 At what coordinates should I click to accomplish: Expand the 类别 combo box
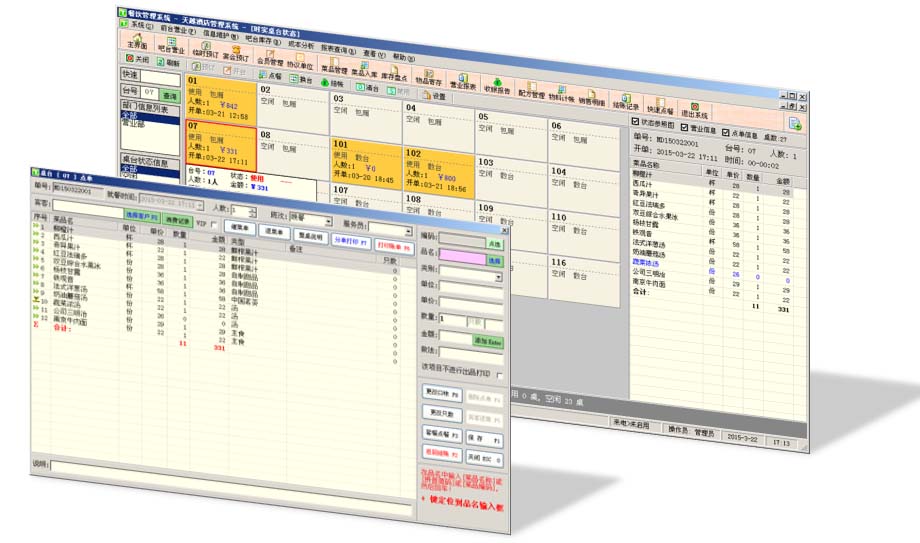point(498,277)
